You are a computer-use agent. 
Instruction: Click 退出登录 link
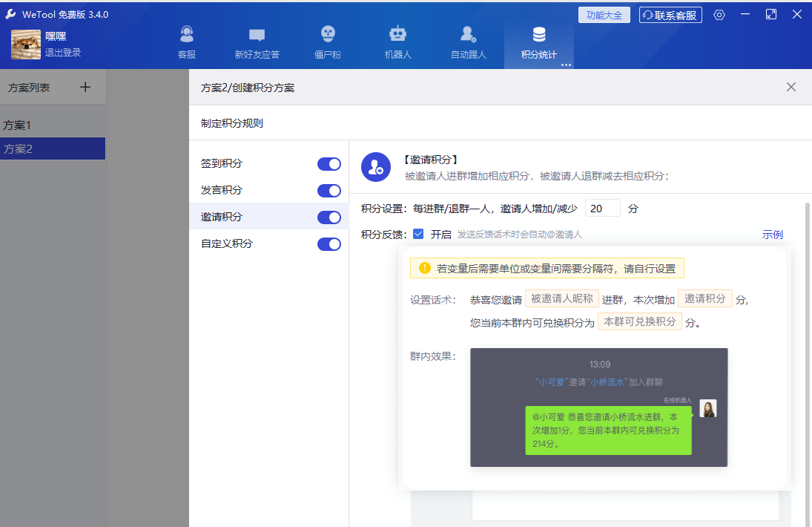(63, 53)
